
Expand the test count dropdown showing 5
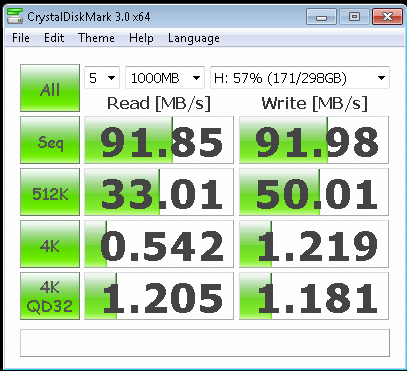pyautogui.click(x=102, y=78)
